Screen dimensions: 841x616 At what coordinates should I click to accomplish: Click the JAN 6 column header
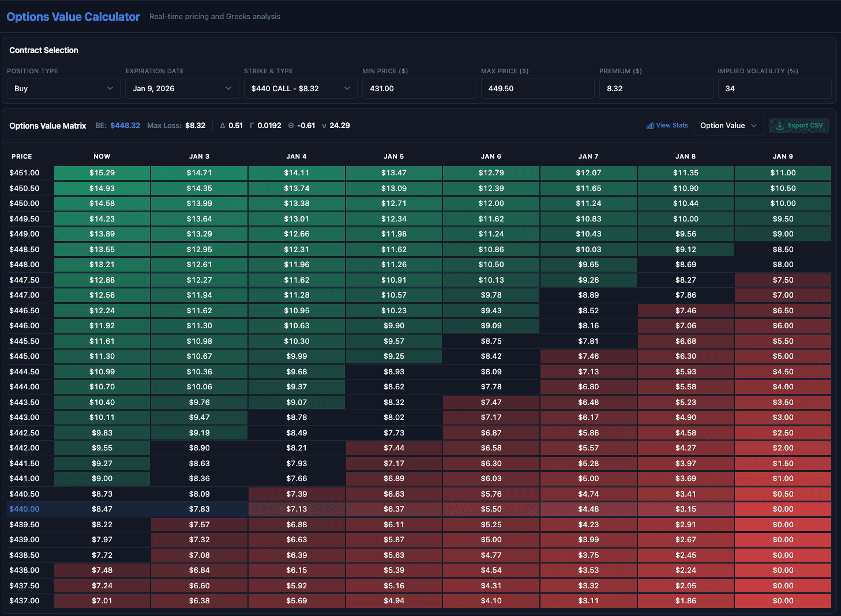pyautogui.click(x=491, y=156)
